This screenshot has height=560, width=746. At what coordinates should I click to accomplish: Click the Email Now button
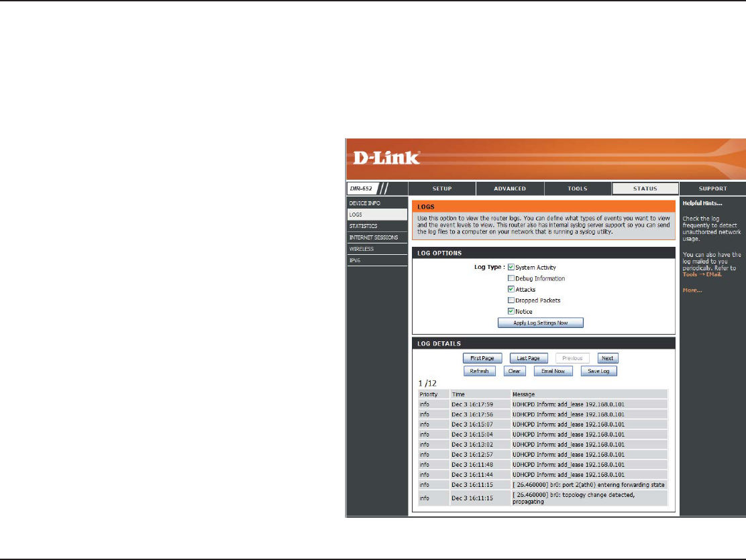553,371
